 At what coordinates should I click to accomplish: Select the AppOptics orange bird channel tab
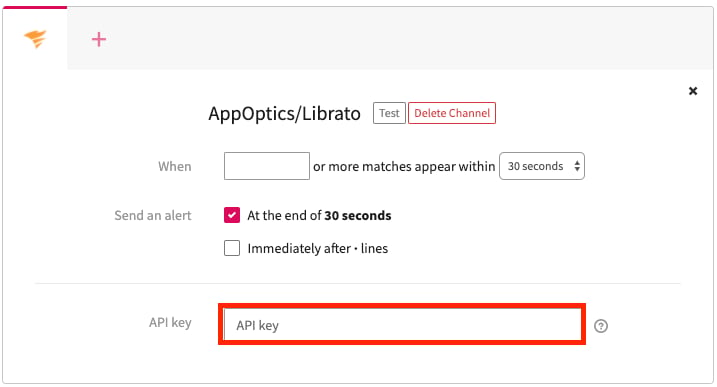(x=35, y=38)
